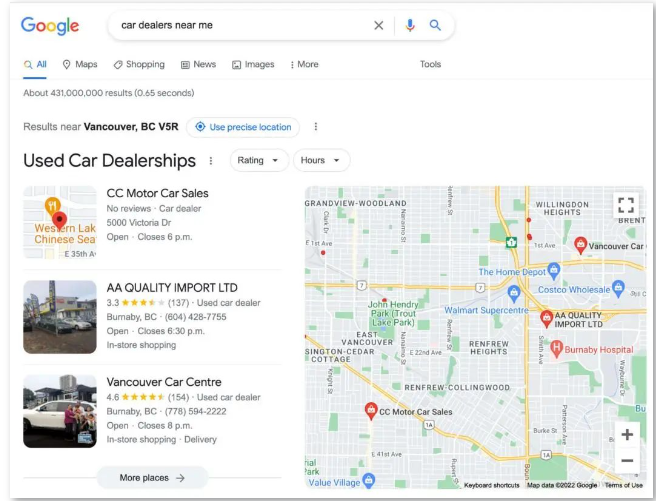Click the (604) 428-7755 phone number
656x501 pixels.
196,317
